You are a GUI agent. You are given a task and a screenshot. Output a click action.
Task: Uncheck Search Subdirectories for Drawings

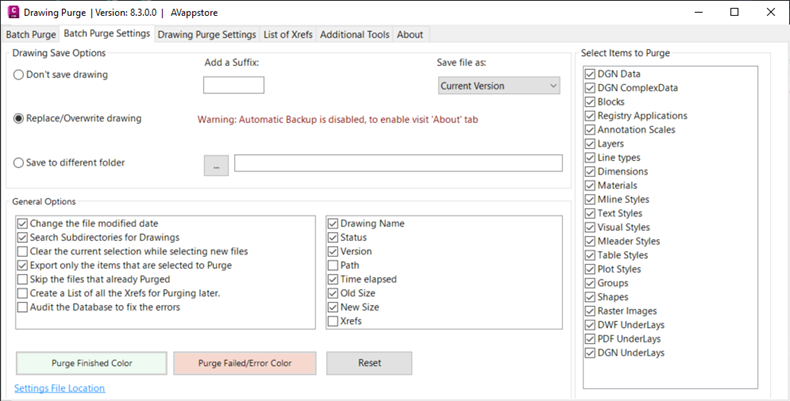tap(99, 237)
